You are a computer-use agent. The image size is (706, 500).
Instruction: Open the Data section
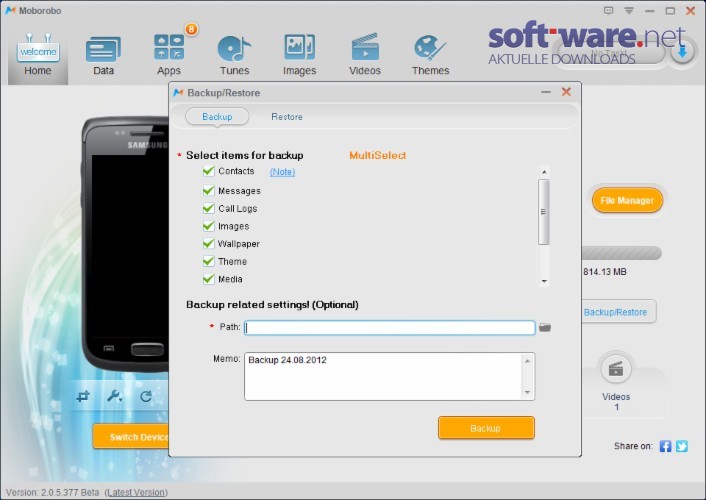pos(104,55)
